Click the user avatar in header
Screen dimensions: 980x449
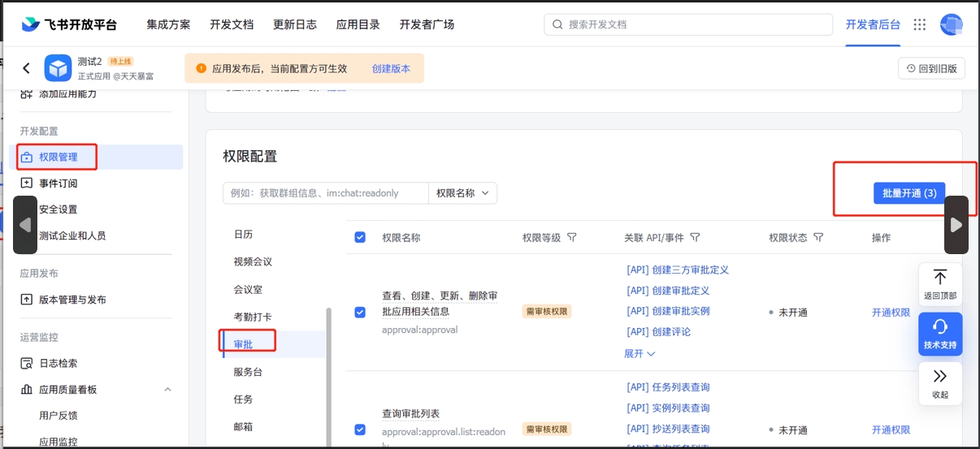coord(951,24)
